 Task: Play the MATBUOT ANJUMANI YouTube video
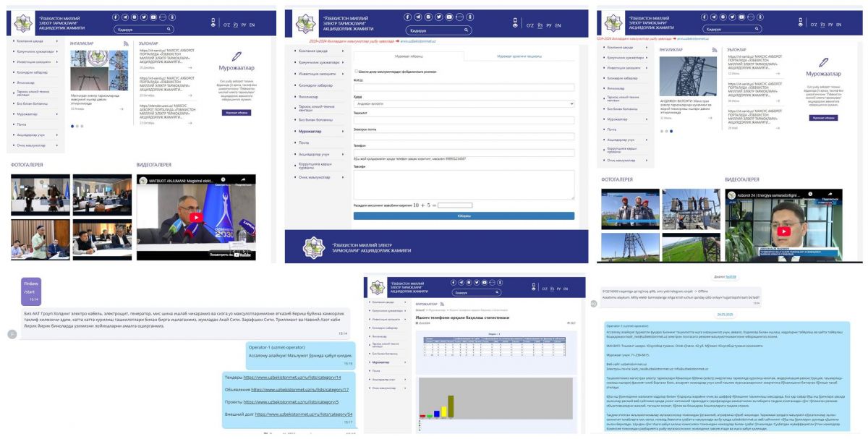tap(196, 218)
